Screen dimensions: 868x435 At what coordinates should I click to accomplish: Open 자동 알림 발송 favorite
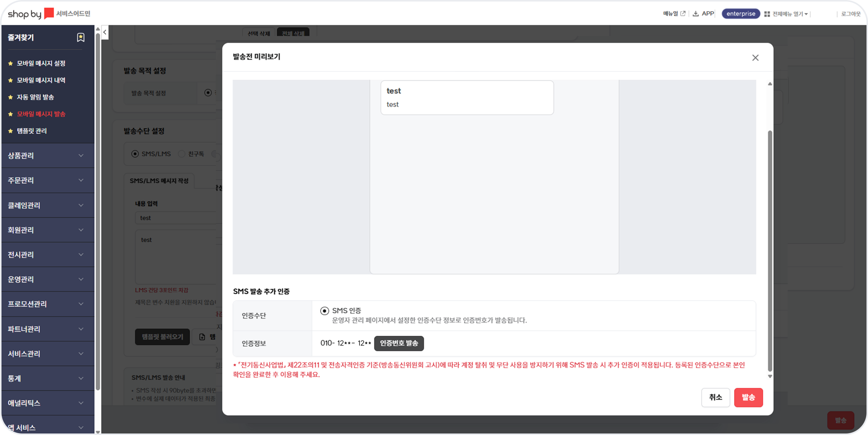coord(35,97)
